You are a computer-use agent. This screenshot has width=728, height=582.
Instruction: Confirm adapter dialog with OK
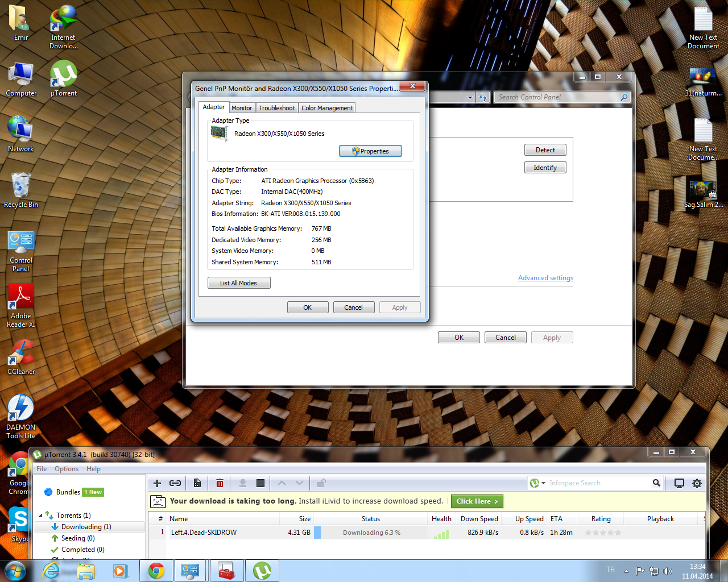[308, 307]
